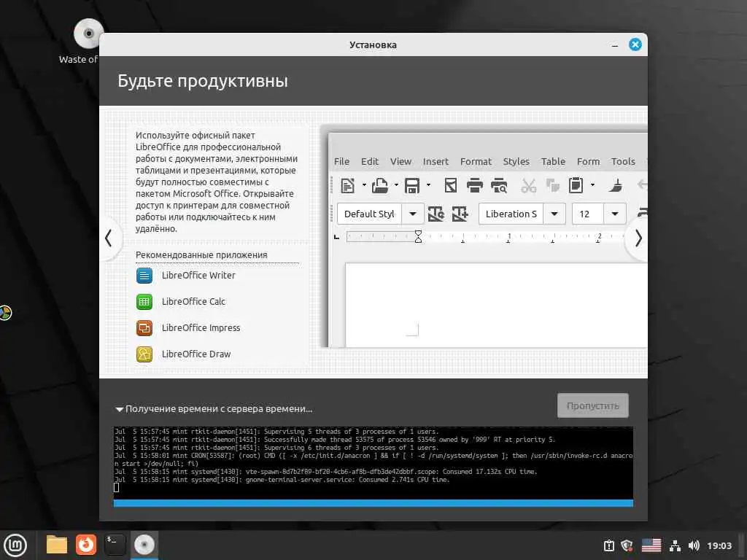Viewport: 747px width, 560px height.
Task: Click the Liberation S font name field
Action: [511, 214]
